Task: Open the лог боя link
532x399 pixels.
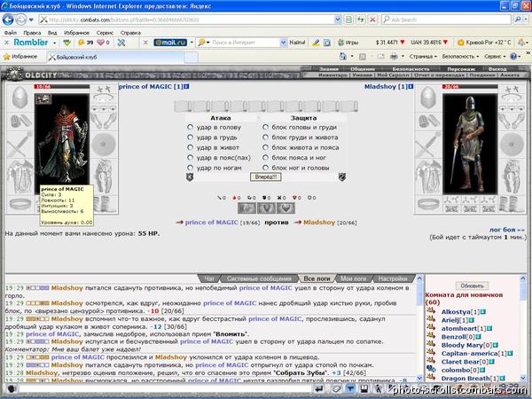Action: point(507,230)
